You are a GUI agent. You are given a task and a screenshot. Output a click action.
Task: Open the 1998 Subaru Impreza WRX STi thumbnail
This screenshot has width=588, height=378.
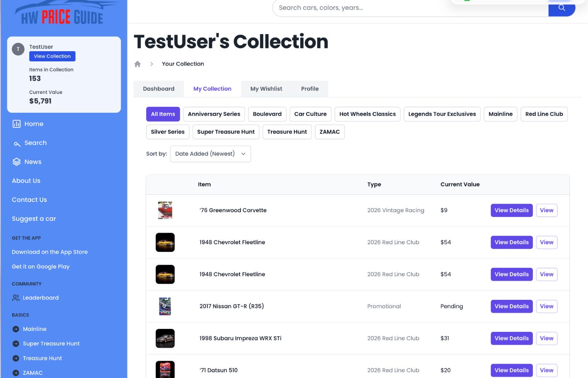(x=165, y=339)
